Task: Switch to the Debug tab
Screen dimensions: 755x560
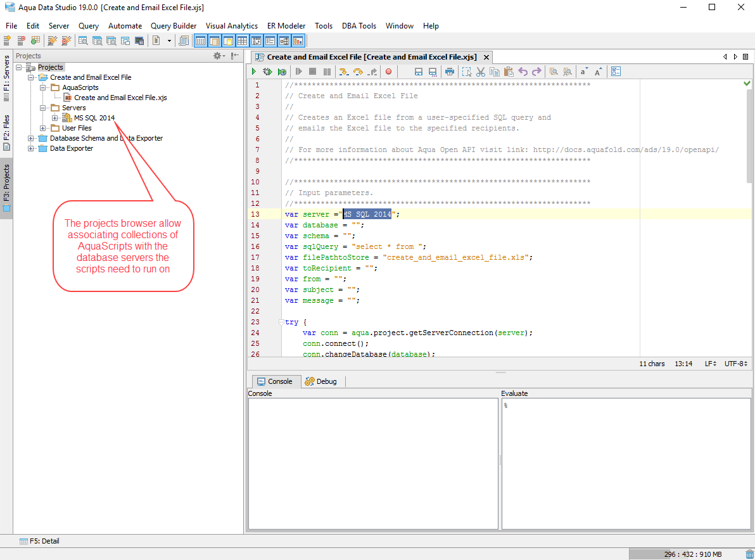Action: (320, 381)
